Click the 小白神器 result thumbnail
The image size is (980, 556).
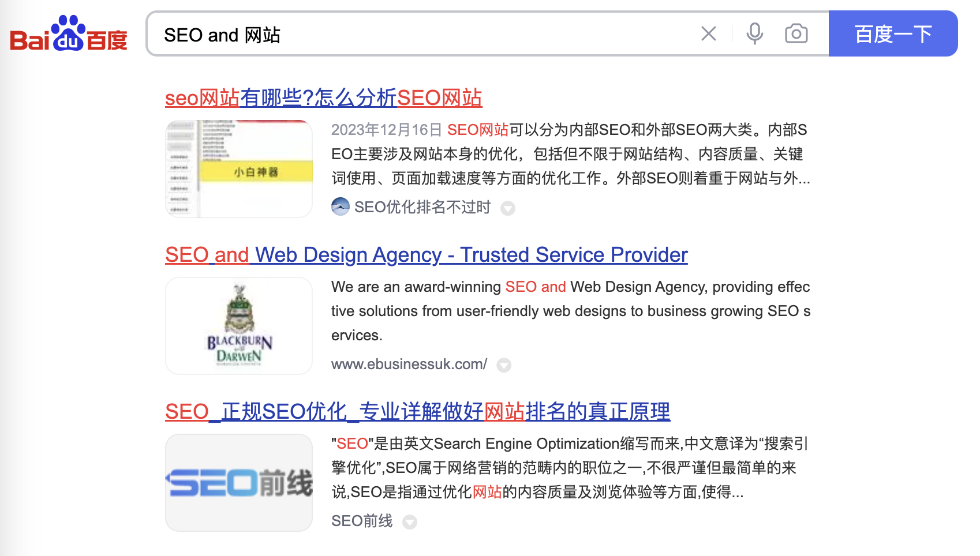tap(239, 169)
